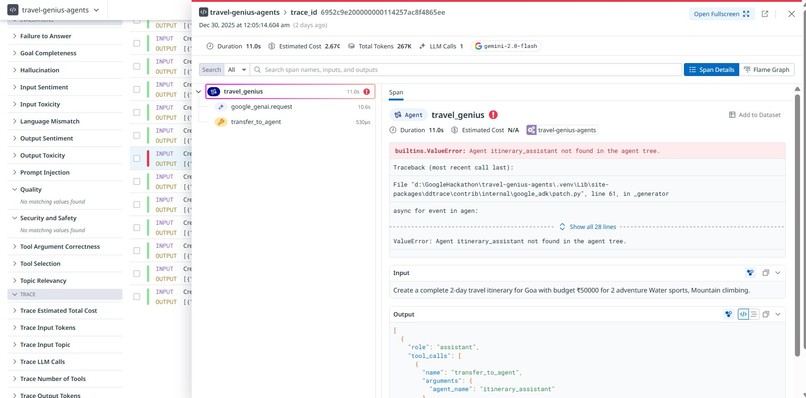Click the Total Tokens icon
806x398 pixels.
point(351,46)
